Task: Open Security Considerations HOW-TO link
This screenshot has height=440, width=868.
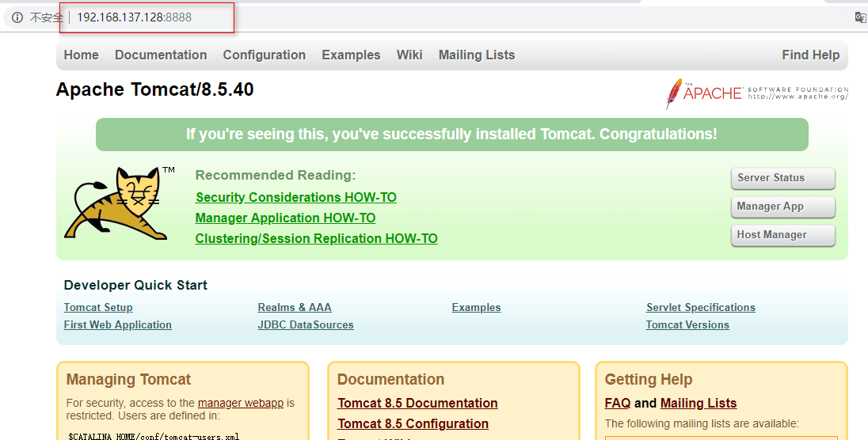Action: click(296, 198)
